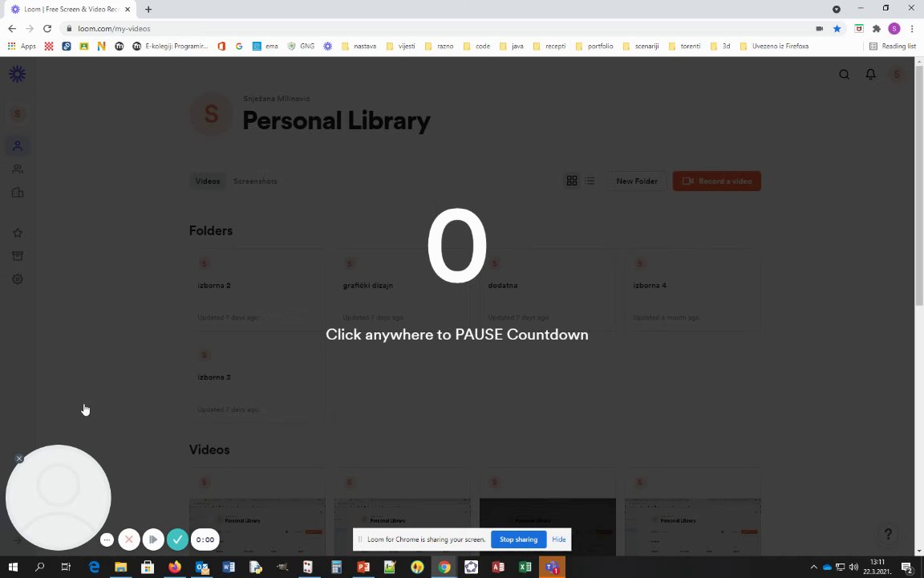Switch to grid view layout
924x578 pixels.
point(572,181)
